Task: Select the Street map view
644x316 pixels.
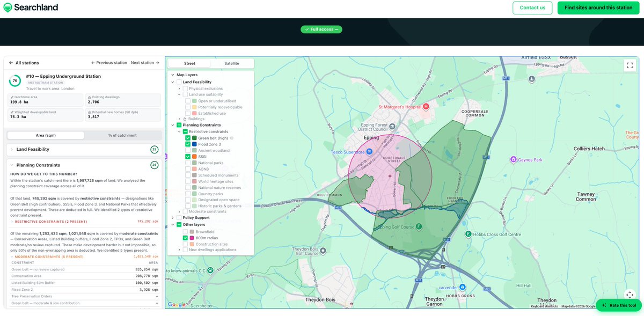Action: (189, 63)
